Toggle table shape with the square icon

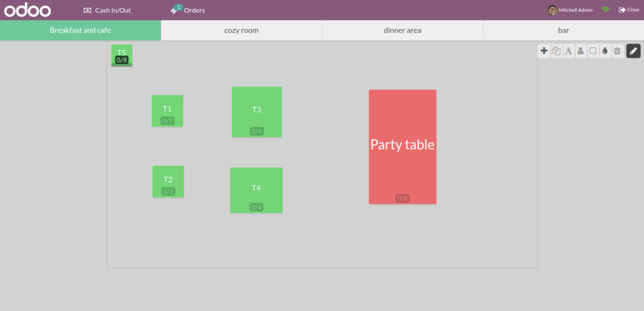592,51
